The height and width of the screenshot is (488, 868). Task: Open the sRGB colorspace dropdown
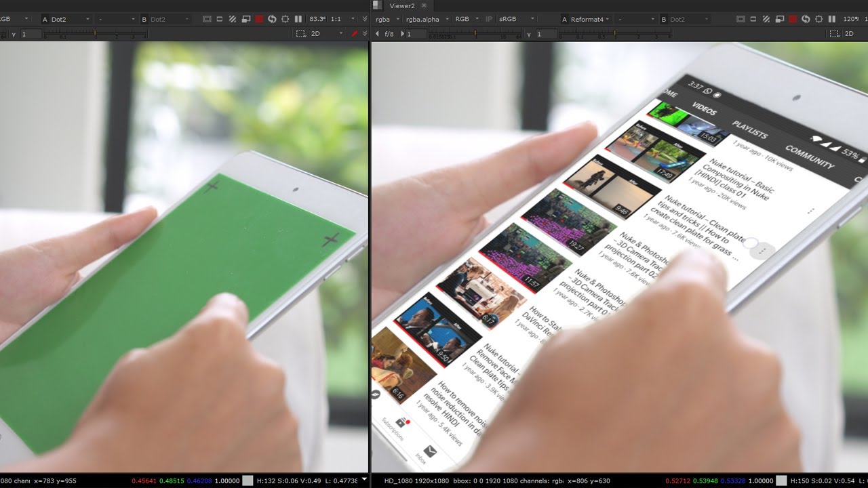(x=516, y=20)
